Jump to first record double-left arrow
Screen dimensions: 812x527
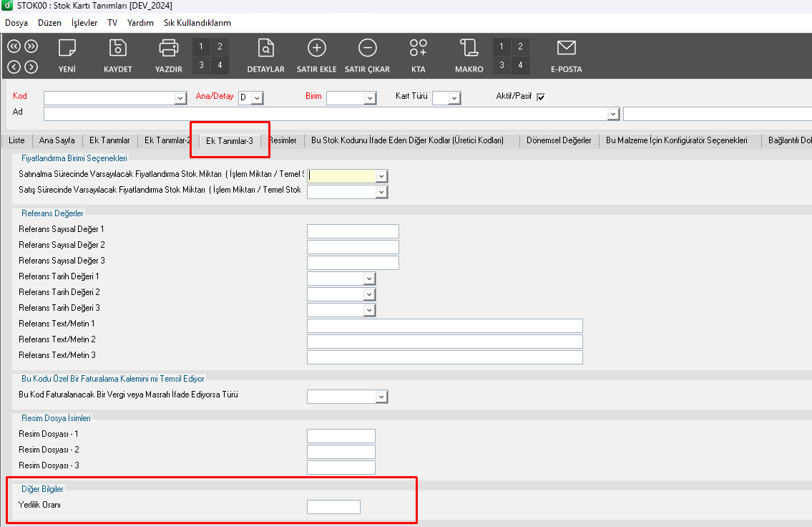click(14, 47)
